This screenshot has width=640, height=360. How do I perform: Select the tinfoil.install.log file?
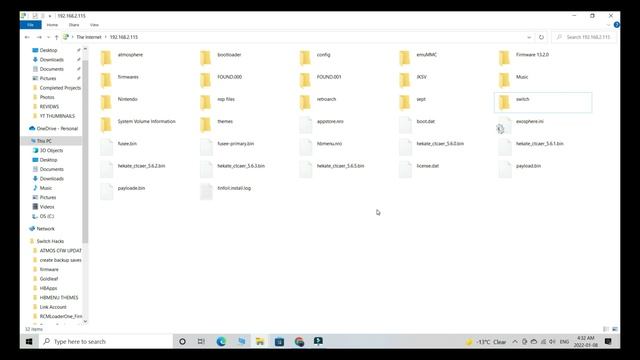(234, 188)
